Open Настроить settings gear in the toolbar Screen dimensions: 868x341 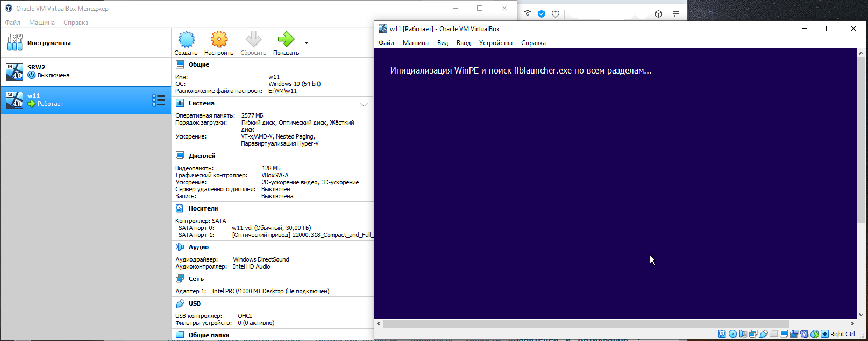[219, 39]
